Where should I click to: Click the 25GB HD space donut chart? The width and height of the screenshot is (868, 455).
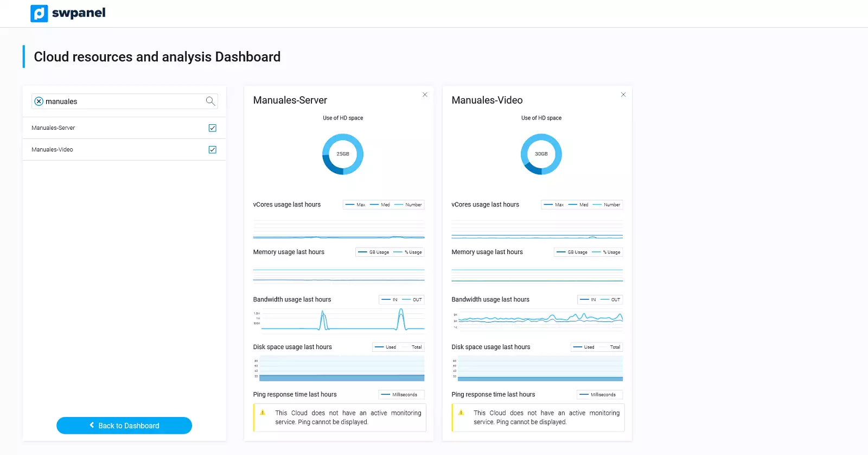(343, 154)
